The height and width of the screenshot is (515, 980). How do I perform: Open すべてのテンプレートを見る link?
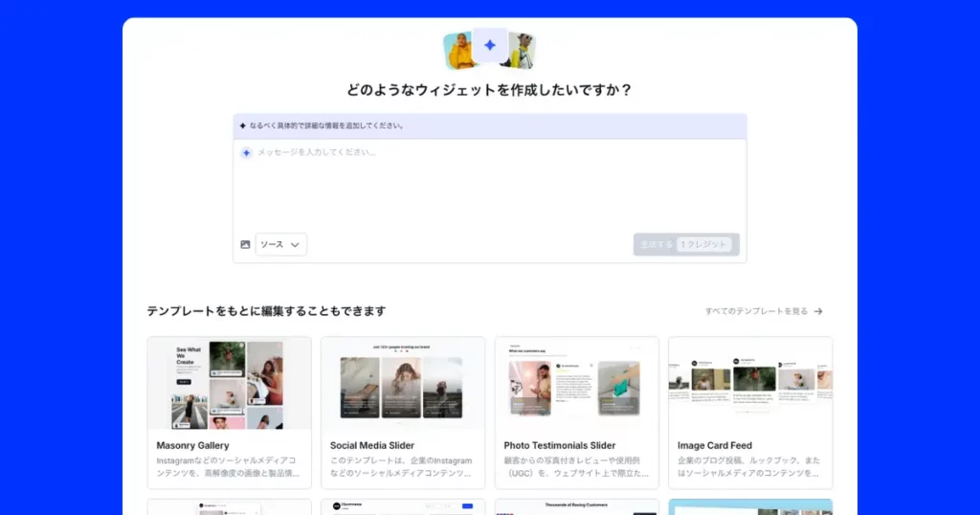tap(764, 311)
